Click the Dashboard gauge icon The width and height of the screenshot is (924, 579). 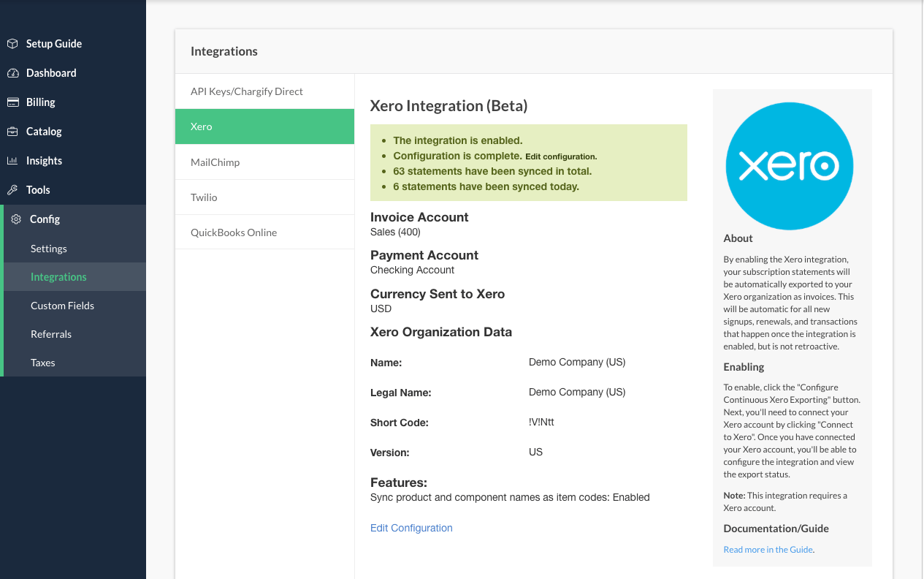click(x=12, y=73)
